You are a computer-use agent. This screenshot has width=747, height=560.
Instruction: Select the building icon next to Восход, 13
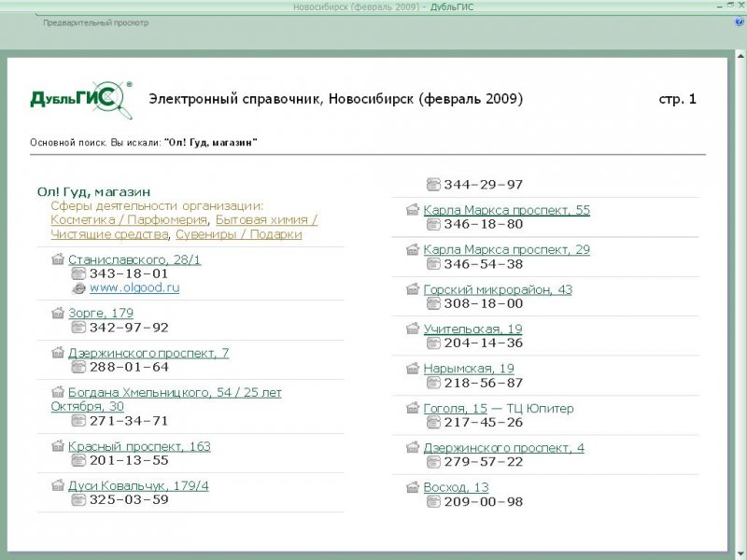click(x=413, y=487)
